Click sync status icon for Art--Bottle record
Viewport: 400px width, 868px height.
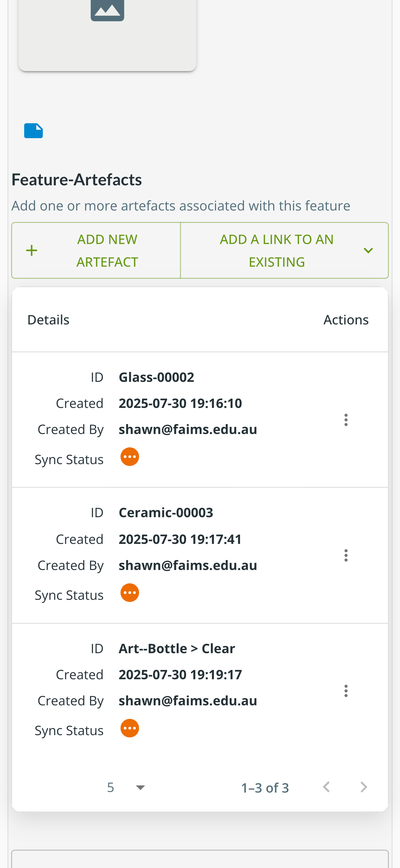click(130, 728)
